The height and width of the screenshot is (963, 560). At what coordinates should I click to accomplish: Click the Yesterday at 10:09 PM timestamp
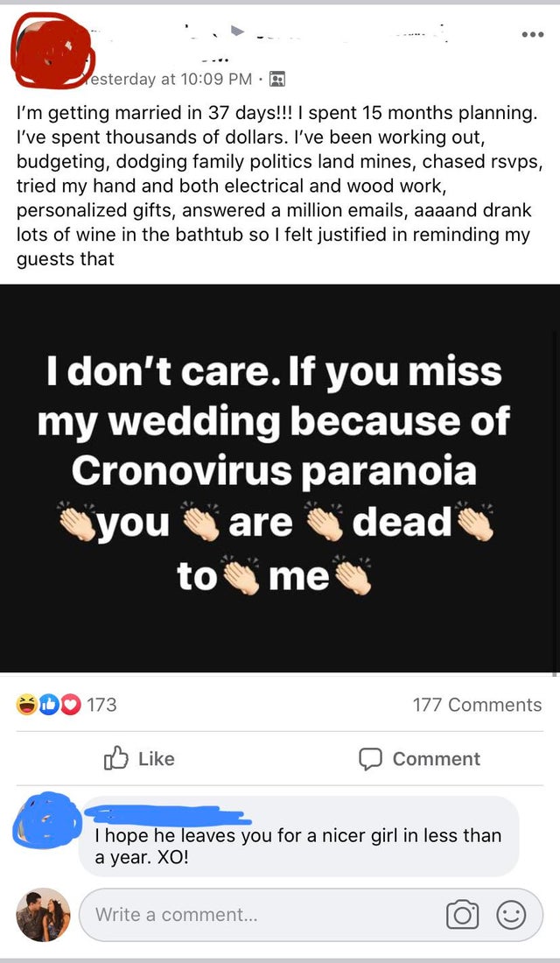point(171,80)
